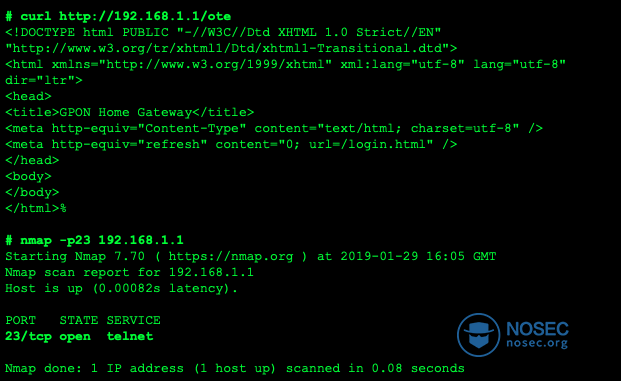
Task: Click the Nmap done summary line
Action: click(234, 368)
